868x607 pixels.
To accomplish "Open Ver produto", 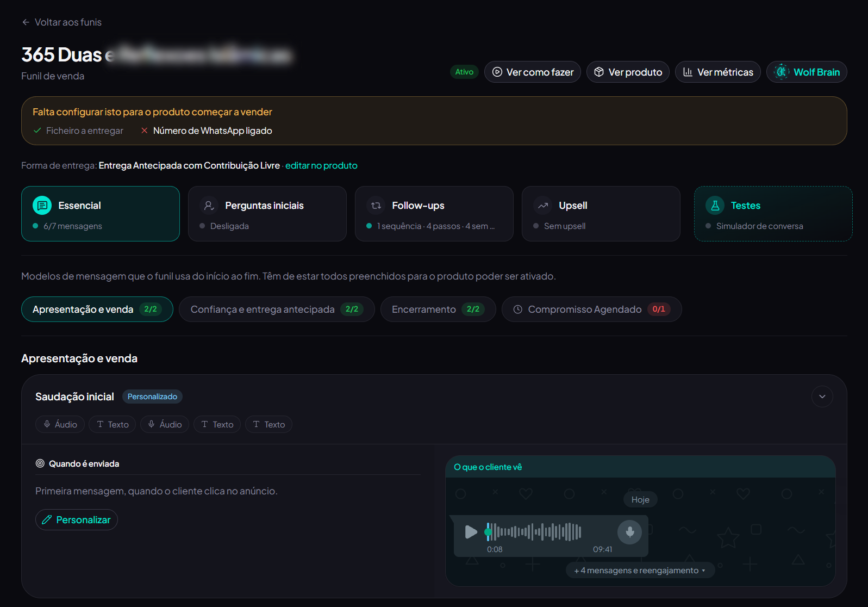I will click(628, 72).
